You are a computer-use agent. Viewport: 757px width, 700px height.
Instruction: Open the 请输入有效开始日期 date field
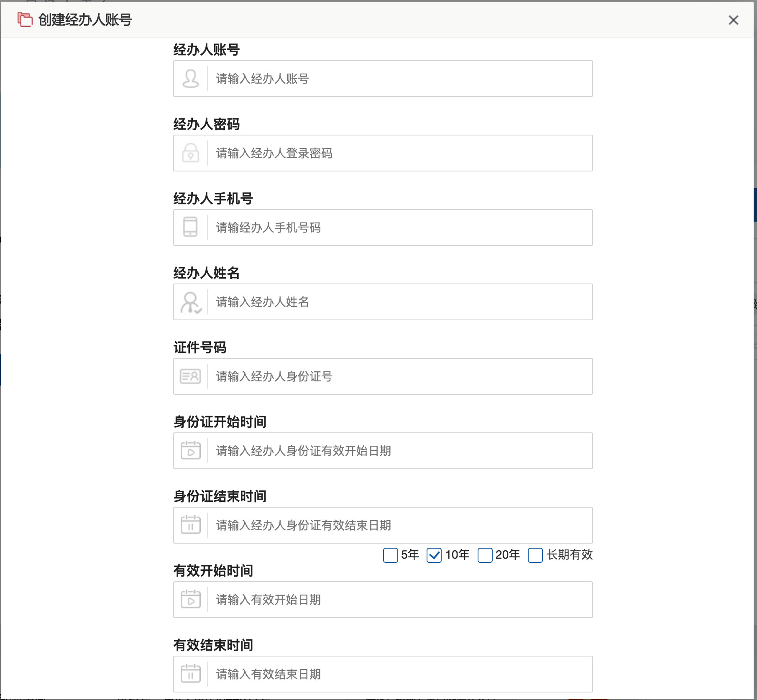[x=399, y=600]
